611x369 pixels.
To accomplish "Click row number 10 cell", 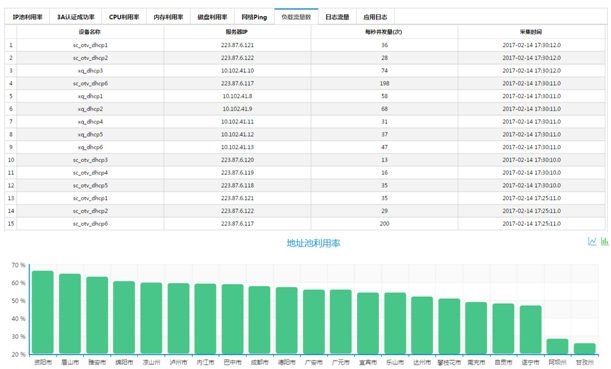I will 11,160.
